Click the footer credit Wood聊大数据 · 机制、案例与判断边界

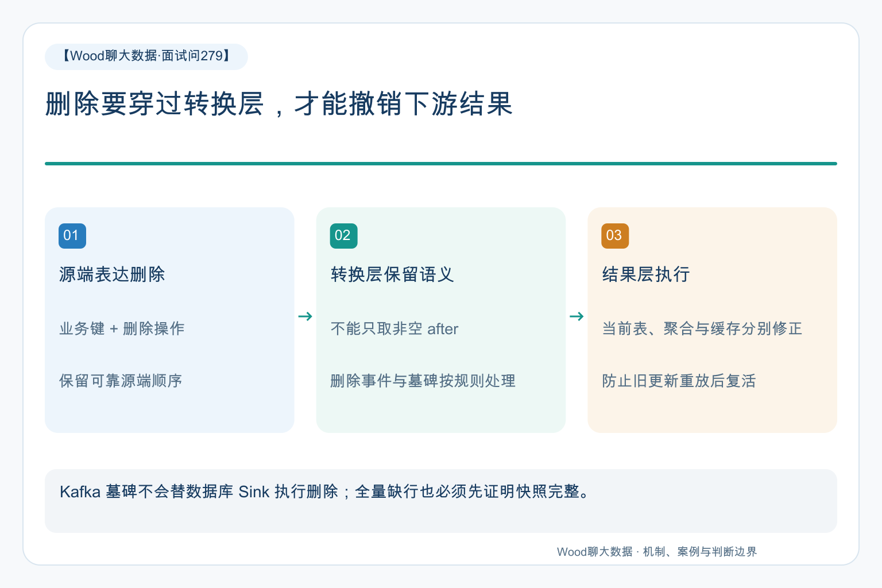657,552
